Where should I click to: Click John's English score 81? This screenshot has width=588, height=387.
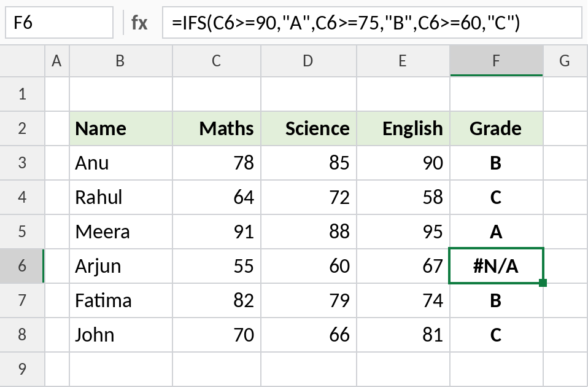[403, 335]
